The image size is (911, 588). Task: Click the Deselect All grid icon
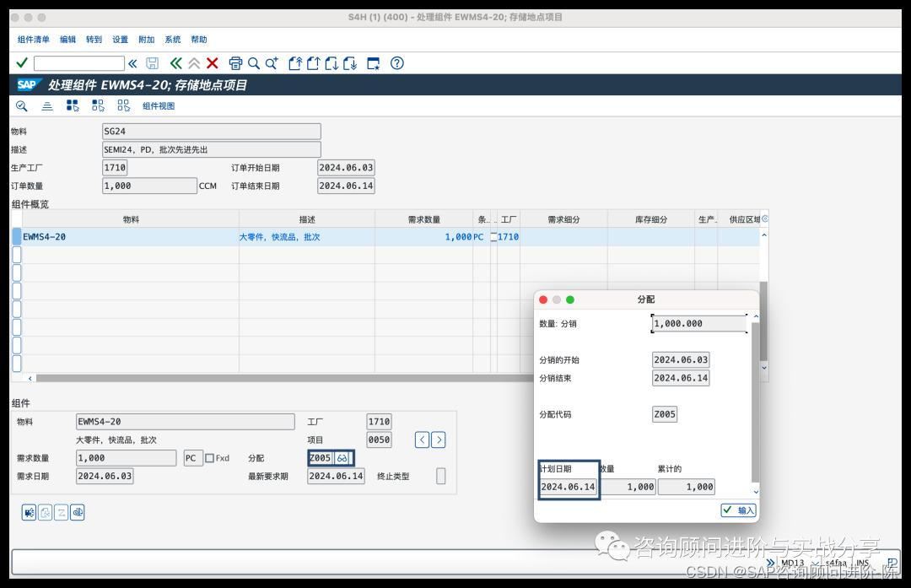click(124, 105)
